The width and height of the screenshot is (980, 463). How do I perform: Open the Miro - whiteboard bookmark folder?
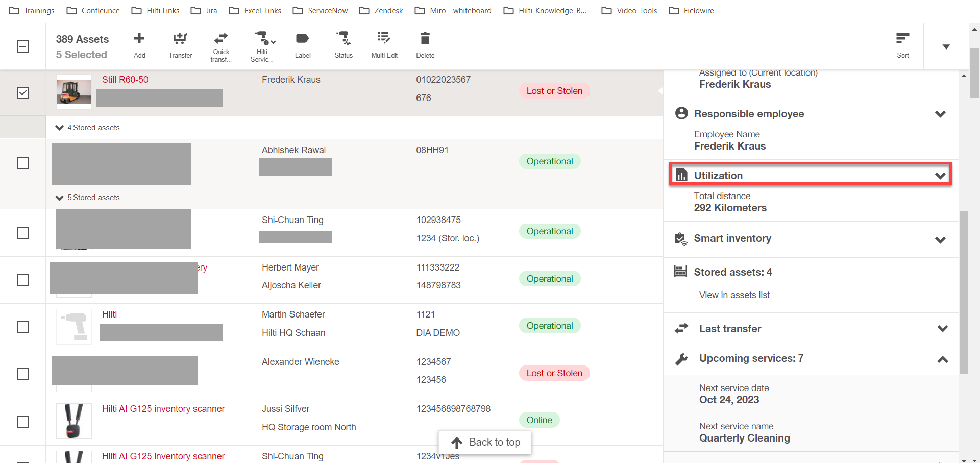[453, 10]
